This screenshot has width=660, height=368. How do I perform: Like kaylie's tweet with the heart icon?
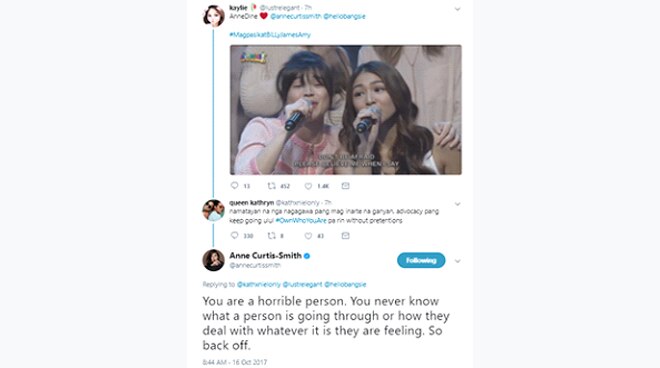(308, 186)
